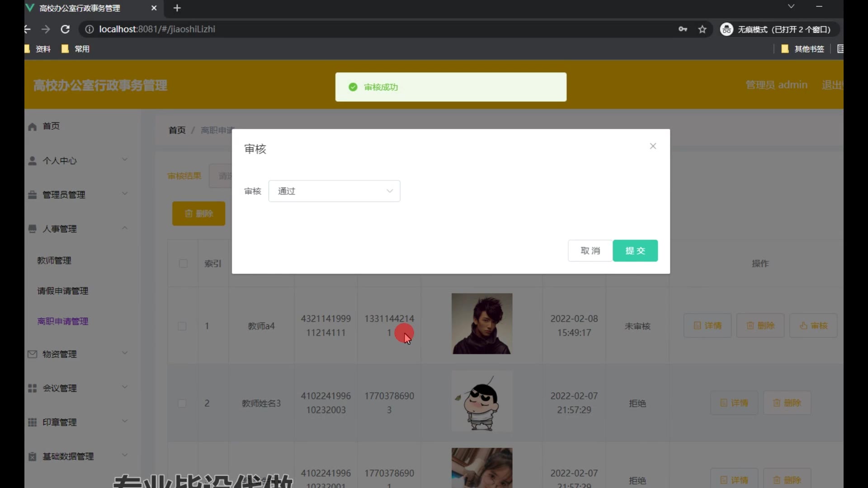Click the 教师a4 name cell

pyautogui.click(x=261, y=326)
